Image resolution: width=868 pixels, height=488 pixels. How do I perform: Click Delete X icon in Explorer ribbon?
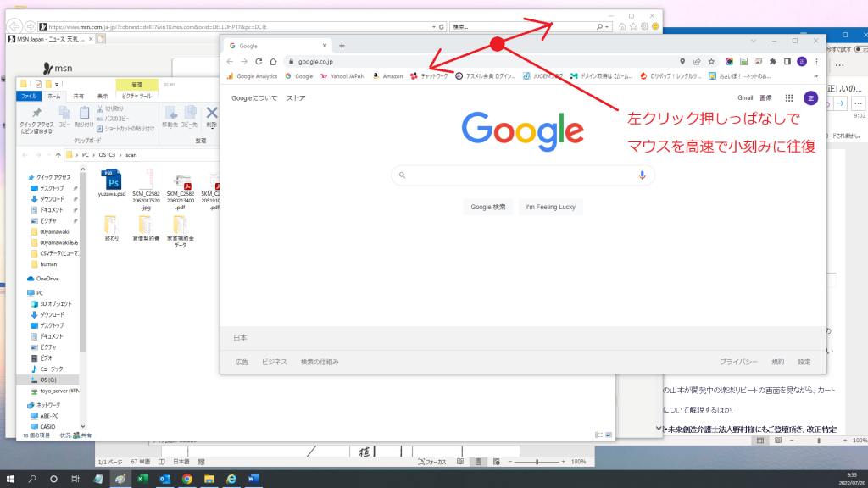[x=211, y=113]
